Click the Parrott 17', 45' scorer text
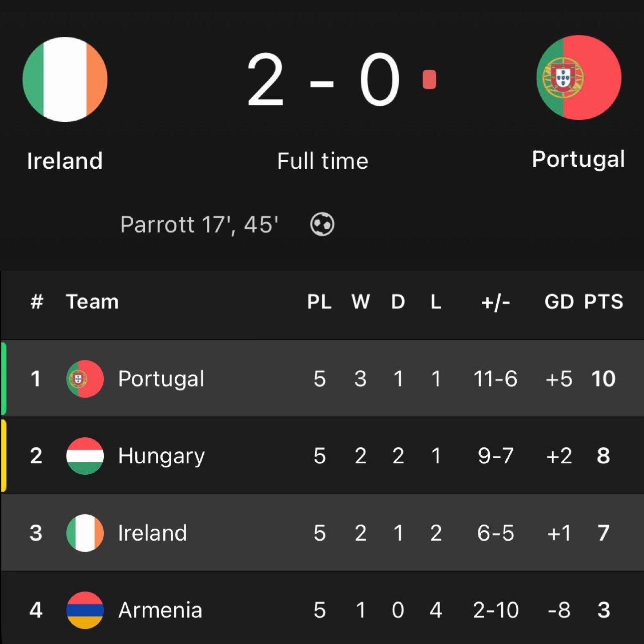Image resolution: width=644 pixels, height=644 pixels. tap(199, 225)
